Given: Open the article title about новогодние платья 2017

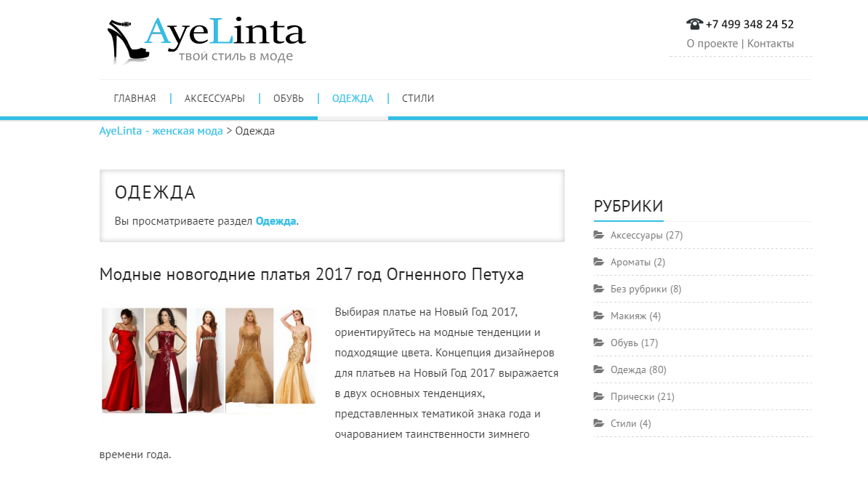Looking at the screenshot, I should [x=311, y=275].
